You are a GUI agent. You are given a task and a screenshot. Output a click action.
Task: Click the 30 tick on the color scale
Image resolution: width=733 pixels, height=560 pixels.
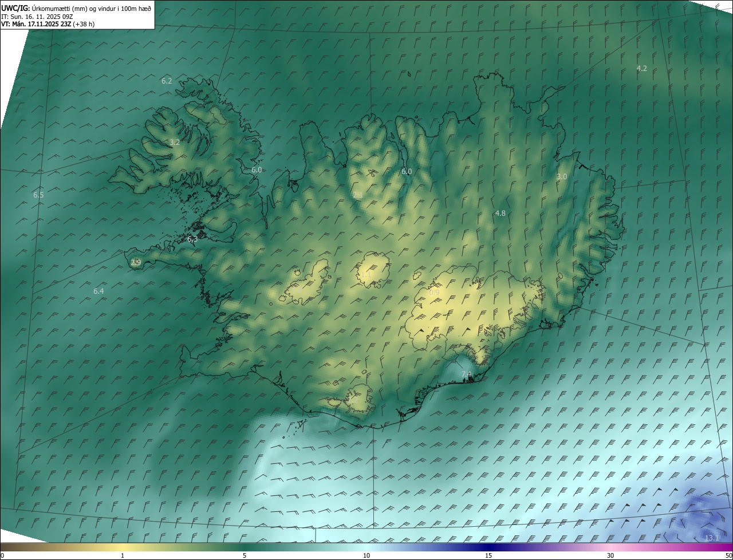point(610,555)
